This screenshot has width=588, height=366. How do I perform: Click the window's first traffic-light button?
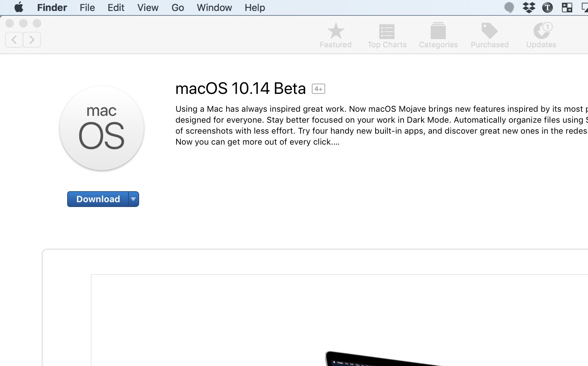point(10,23)
